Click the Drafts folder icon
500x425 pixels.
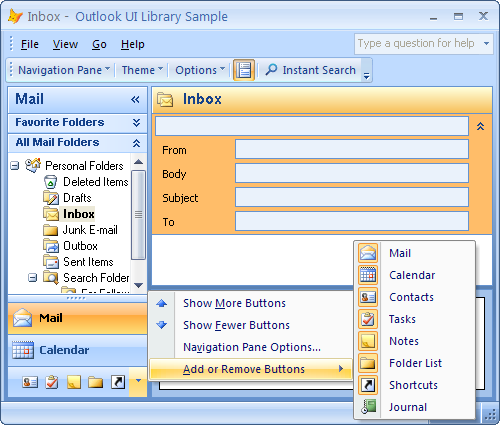click(51, 198)
